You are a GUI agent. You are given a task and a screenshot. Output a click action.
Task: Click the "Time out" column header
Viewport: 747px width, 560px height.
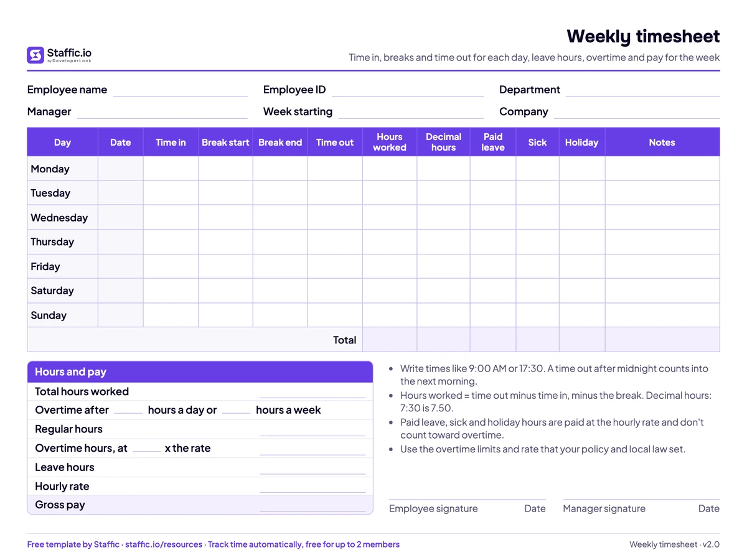point(335,142)
